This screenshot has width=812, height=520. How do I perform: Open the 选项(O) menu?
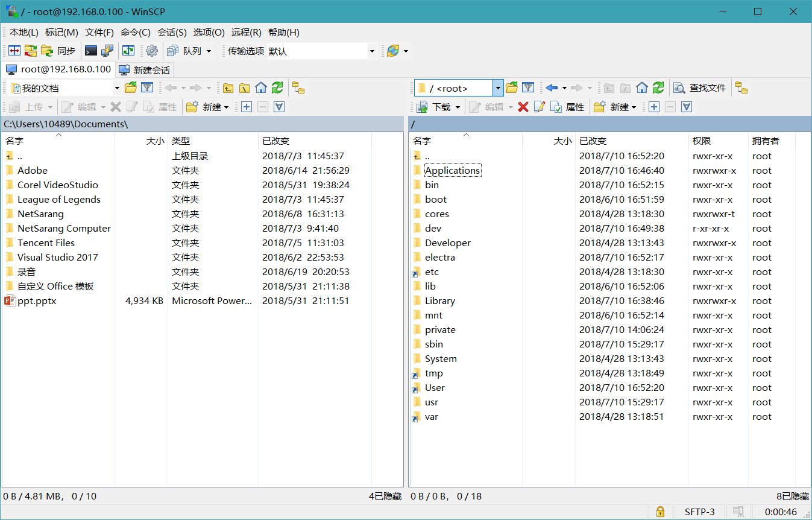pos(209,33)
